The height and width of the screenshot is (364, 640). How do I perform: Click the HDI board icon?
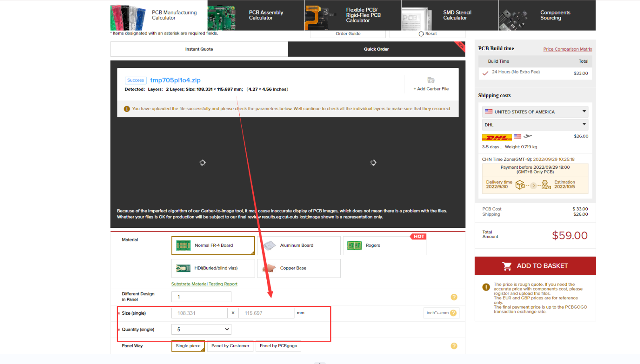coord(183,268)
